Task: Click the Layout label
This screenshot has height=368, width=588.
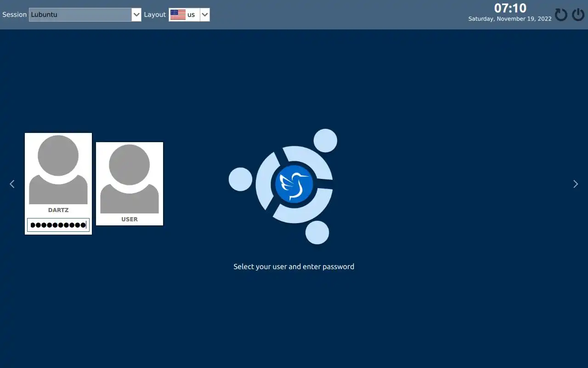Action: pos(155,15)
